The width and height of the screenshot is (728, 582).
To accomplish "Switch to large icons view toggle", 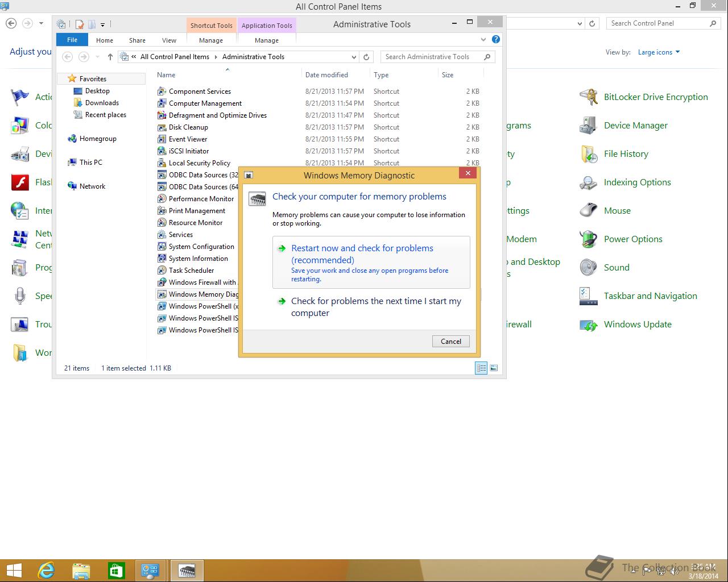I will 494,368.
